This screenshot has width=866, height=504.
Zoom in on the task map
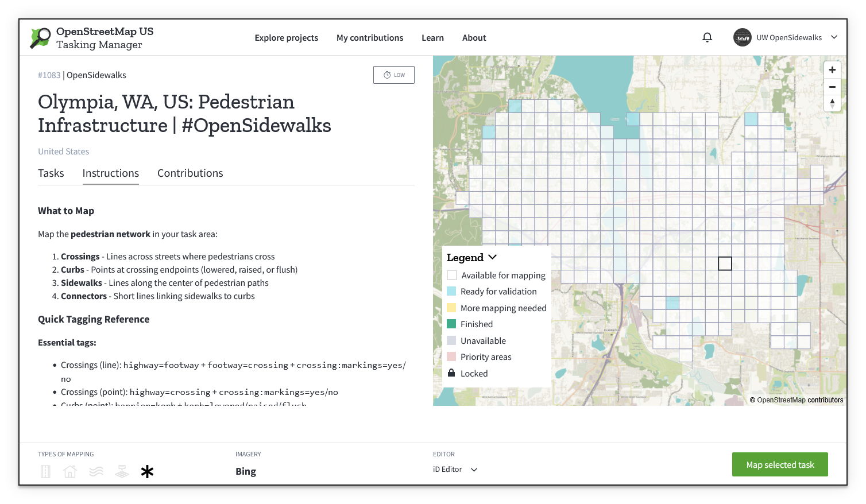pos(832,69)
